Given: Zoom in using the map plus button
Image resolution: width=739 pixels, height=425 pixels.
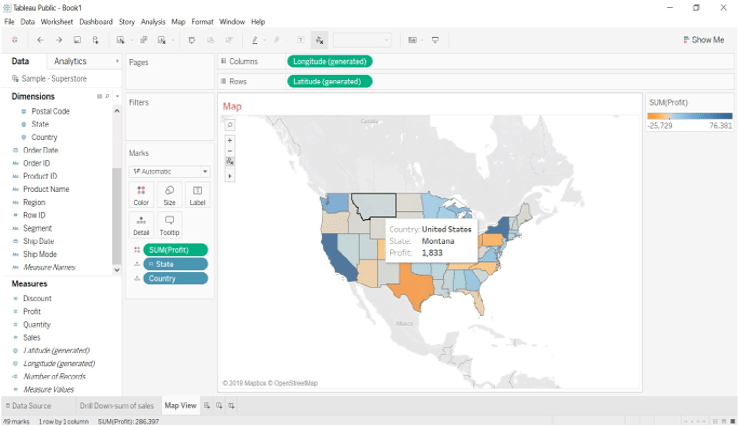Looking at the screenshot, I should point(230,140).
